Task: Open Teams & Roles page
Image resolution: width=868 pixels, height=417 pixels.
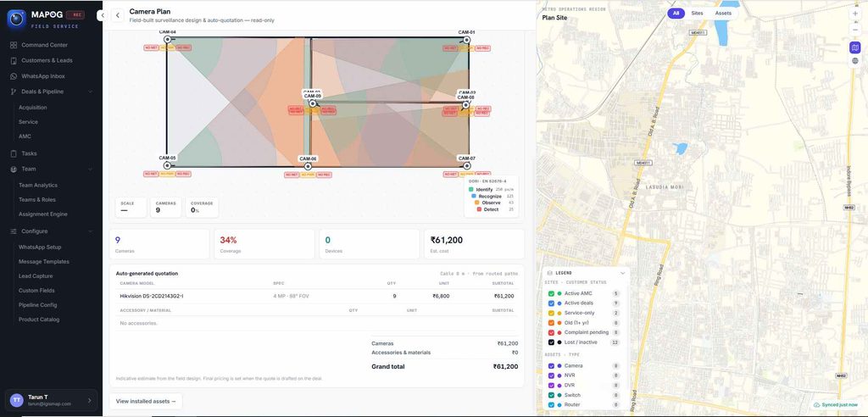Action: pos(37,200)
